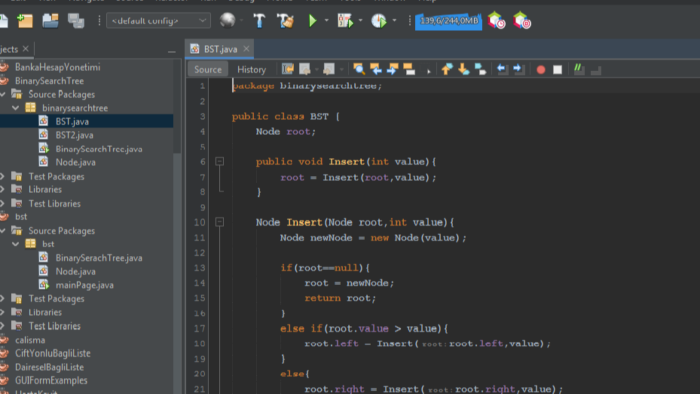Click Clean and Build hammer-broom icon
This screenshot has height=394, width=700.
tap(285, 21)
